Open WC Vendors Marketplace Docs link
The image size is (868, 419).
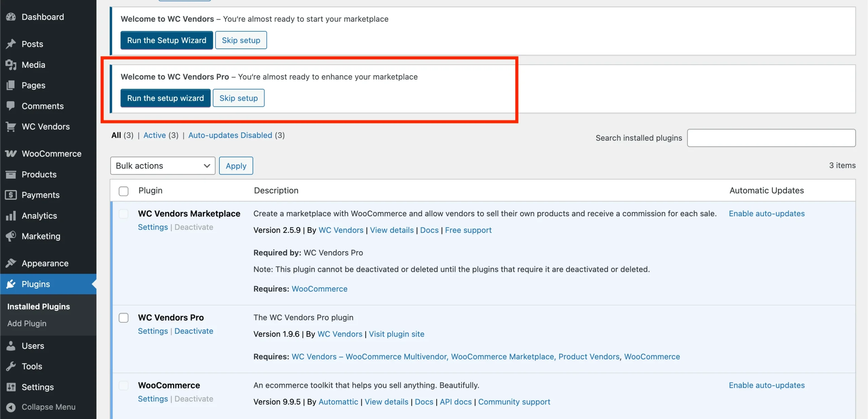click(x=430, y=231)
